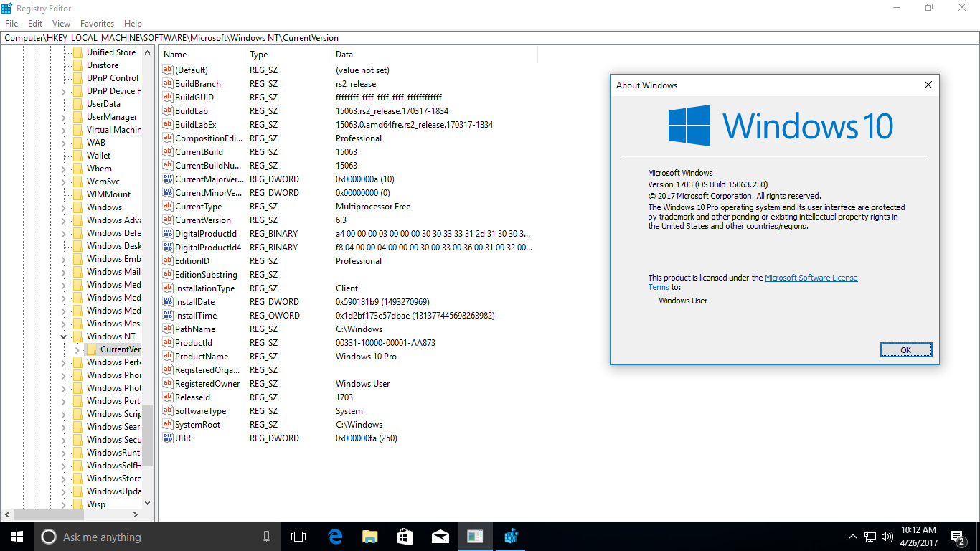Click the volume icon in system tray
This screenshot has width=980, height=551.
(887, 537)
